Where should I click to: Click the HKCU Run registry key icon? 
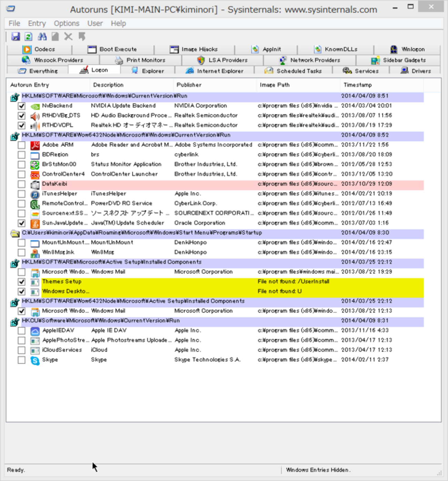click(x=15, y=321)
